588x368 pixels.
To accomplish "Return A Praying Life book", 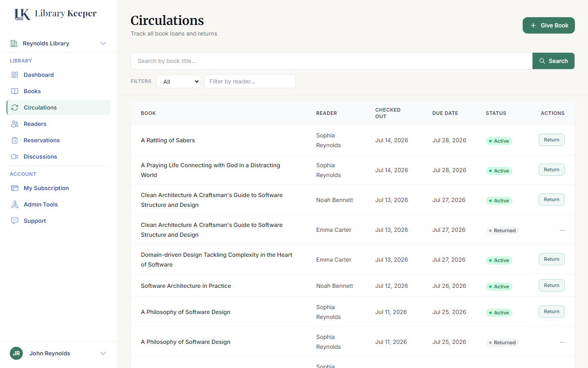I will click(x=551, y=170).
